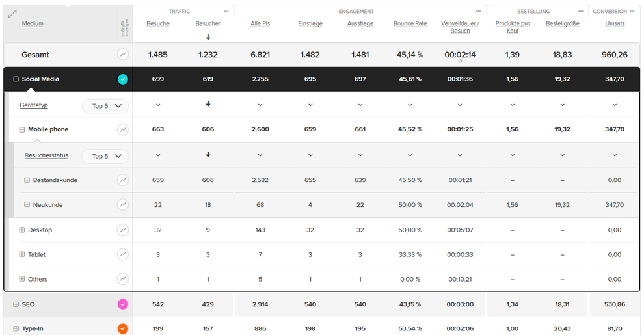The width and height of the screenshot is (644, 335).
Task: Click the Gerätetyp dimension link
Action: [x=34, y=105]
